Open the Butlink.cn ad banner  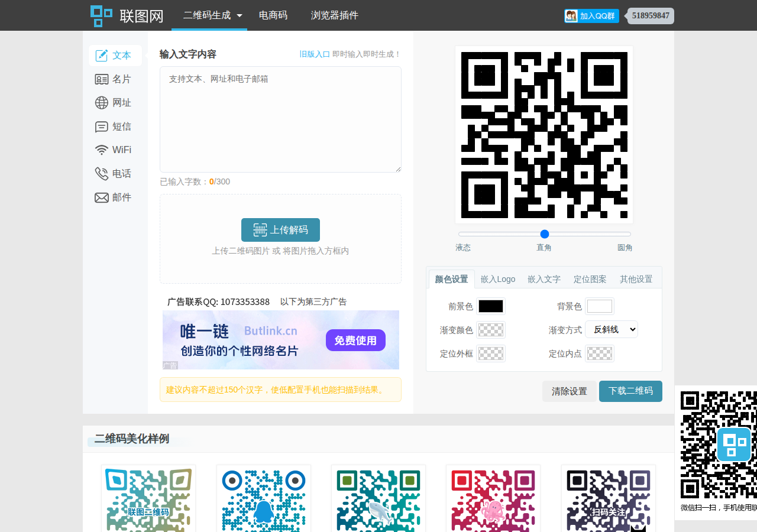pos(281,340)
